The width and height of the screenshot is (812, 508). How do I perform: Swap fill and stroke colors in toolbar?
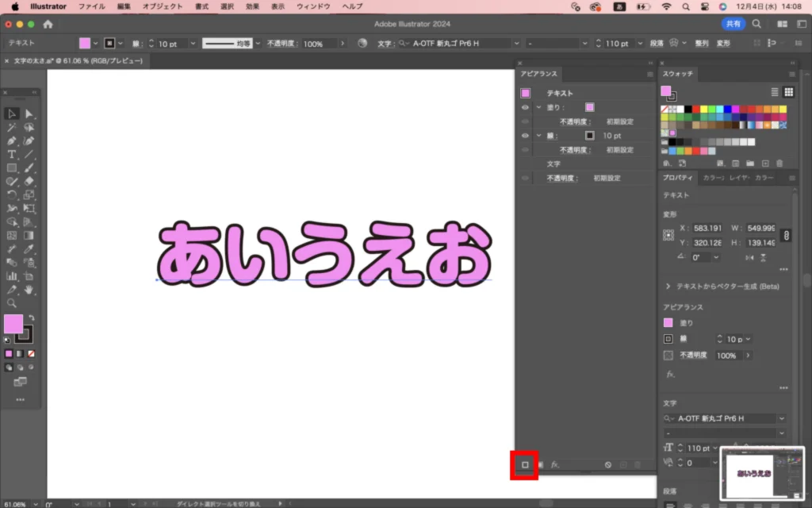32,318
